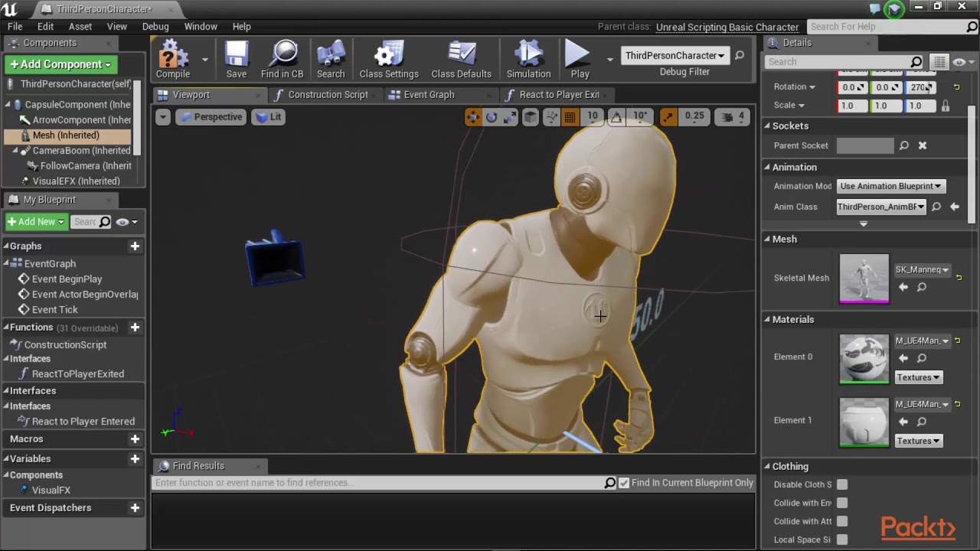Open Class Settings from the toolbar

click(389, 59)
